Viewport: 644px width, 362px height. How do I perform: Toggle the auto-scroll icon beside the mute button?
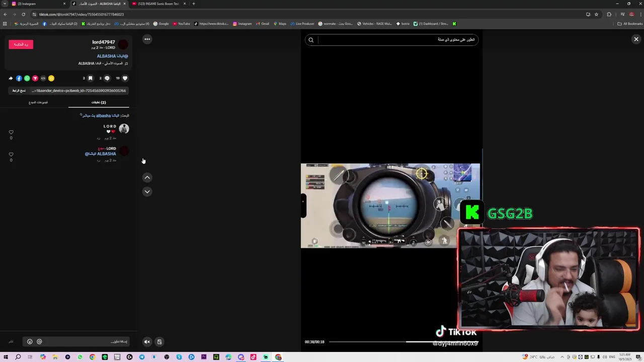(159, 341)
